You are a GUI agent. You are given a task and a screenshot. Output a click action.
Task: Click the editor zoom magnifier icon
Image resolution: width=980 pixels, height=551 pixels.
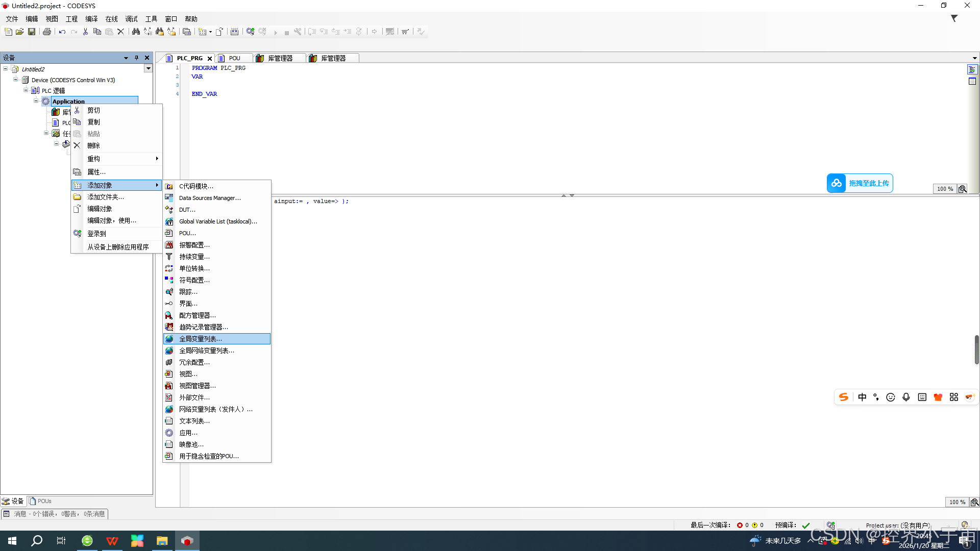963,189
